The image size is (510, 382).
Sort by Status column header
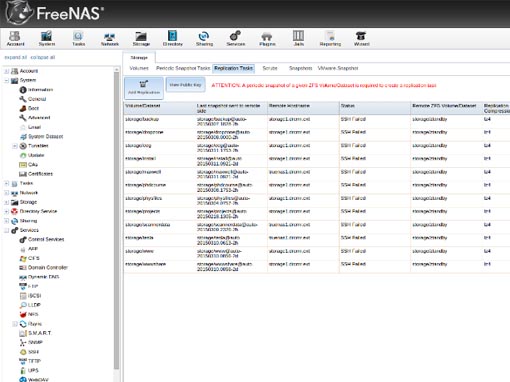pyautogui.click(x=375, y=108)
